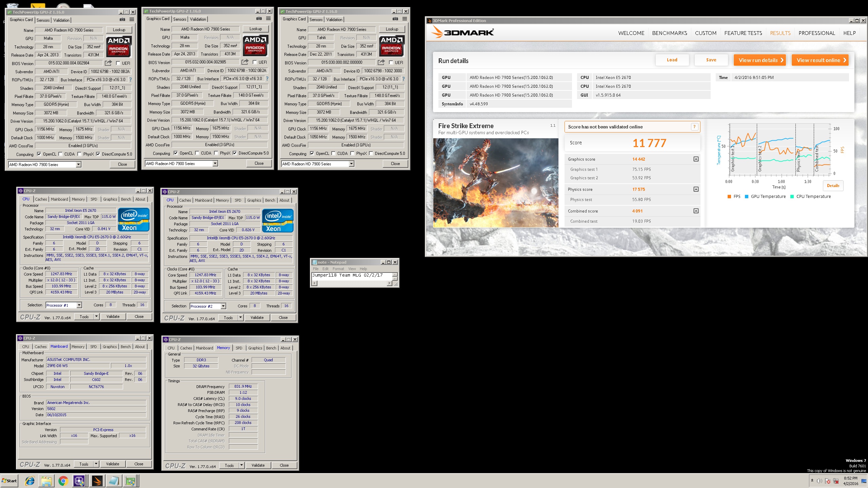Image resolution: width=868 pixels, height=488 pixels.
Task: Toggle OpenCL checkbox in GPU-Z window with BIOS 002984
Action: [x=39, y=154]
